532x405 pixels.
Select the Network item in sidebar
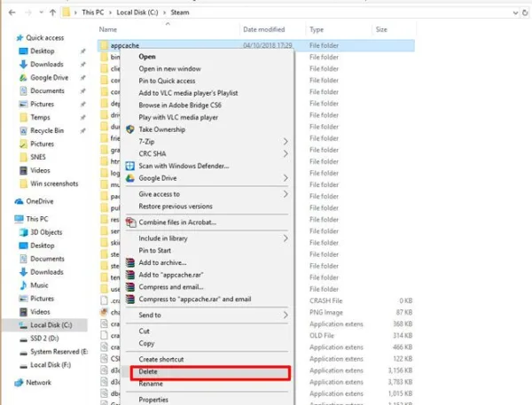[39, 382]
